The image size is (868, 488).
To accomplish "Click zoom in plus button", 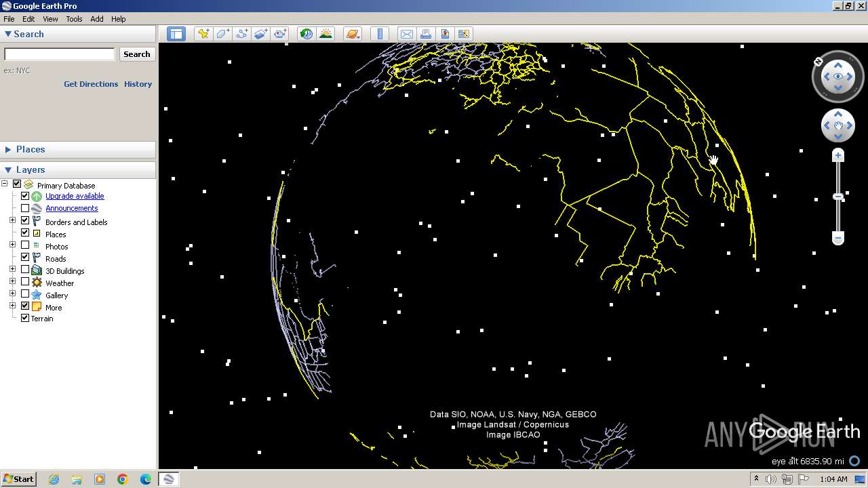I will 838,156.
